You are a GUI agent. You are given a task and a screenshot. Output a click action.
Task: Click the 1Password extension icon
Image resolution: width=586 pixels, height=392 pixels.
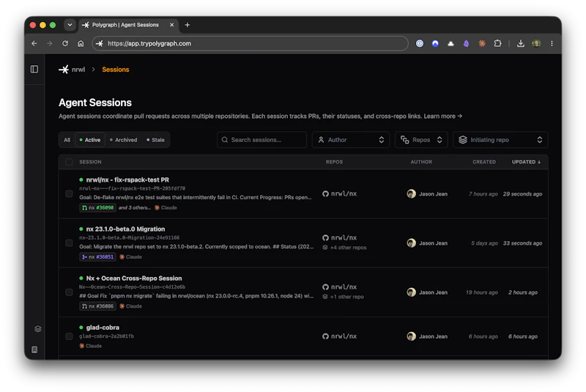tap(420, 43)
